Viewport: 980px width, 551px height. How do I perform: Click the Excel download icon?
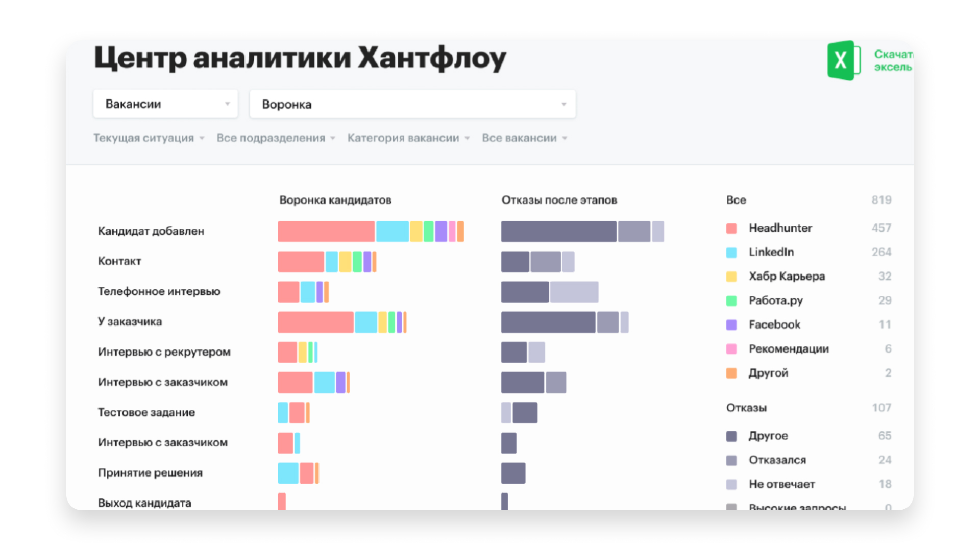(x=843, y=60)
